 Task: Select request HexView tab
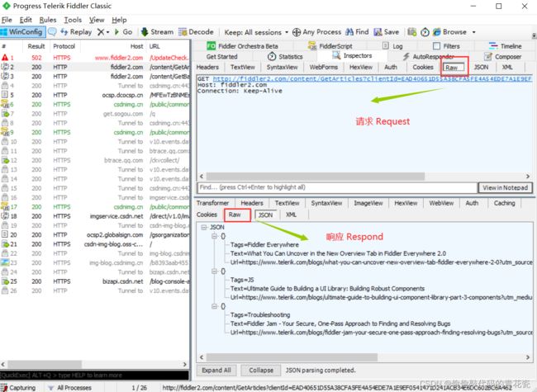361,67
